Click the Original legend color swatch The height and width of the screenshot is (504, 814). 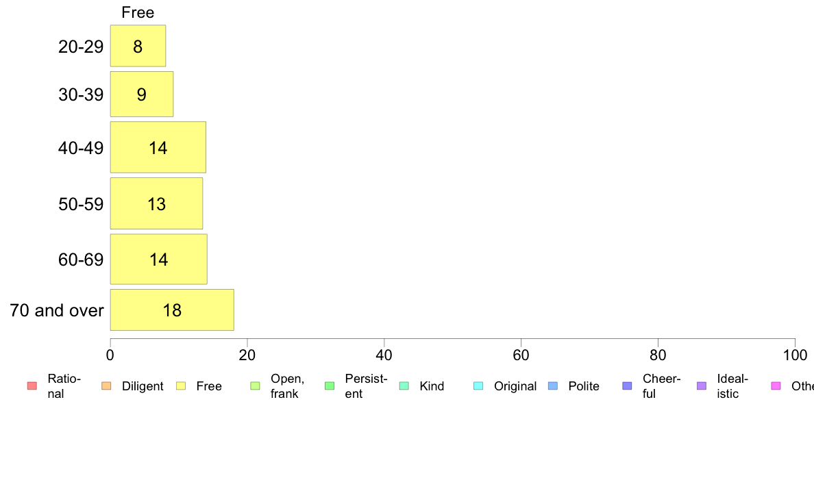[x=479, y=386]
